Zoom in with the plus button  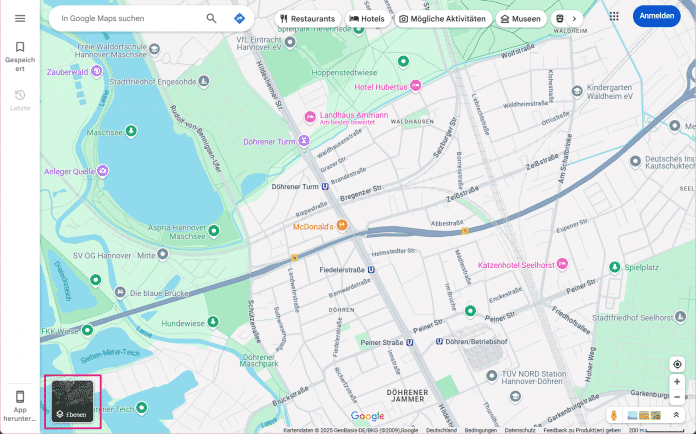(677, 382)
